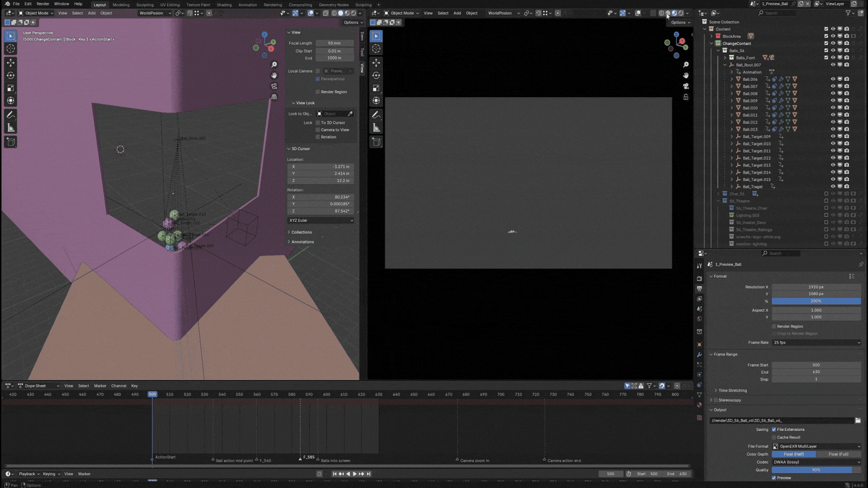868x488 pixels.
Task: Enable the Passepartout checkbox
Action: (318, 79)
